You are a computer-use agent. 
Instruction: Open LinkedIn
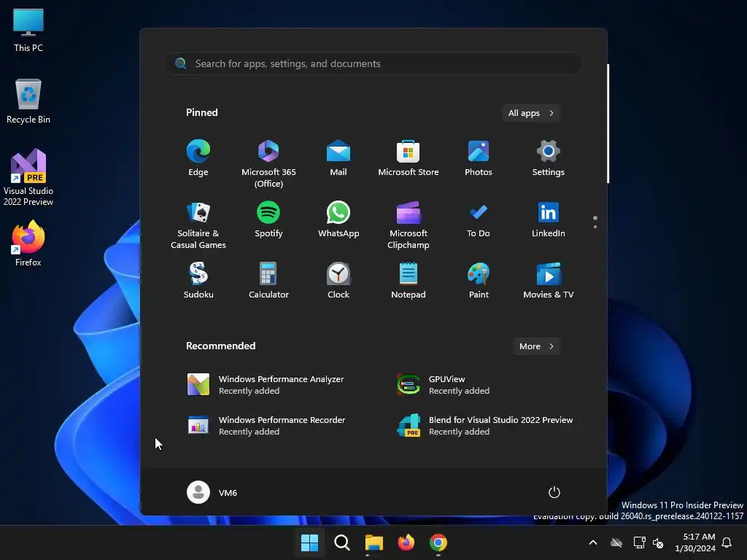tap(549, 219)
